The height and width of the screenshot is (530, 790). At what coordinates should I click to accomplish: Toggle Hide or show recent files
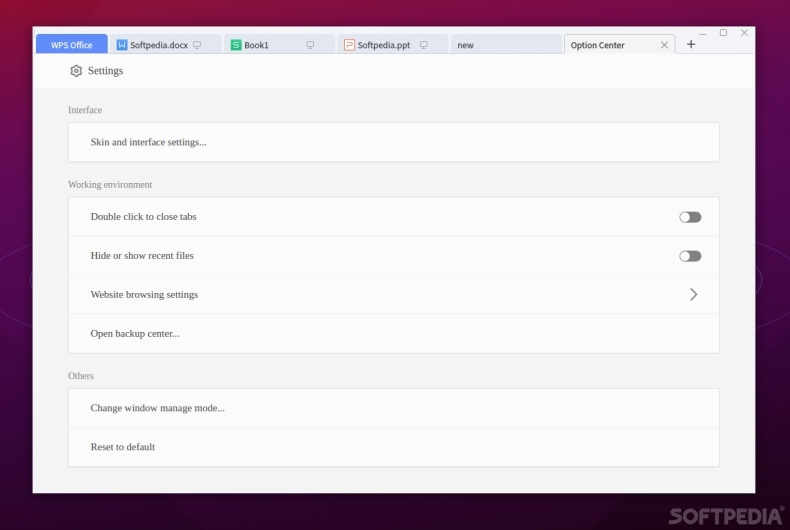tap(690, 256)
